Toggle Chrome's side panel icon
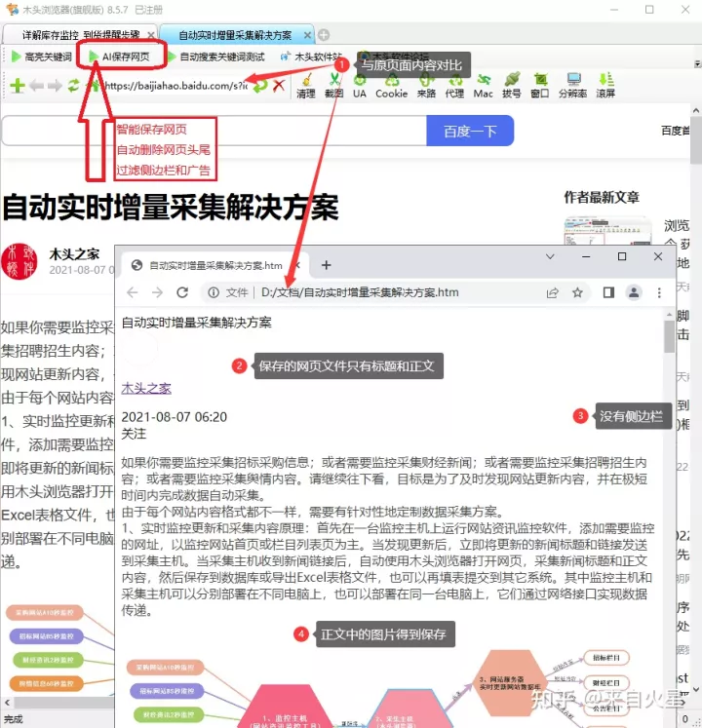Image resolution: width=702 pixels, height=728 pixels. (608, 292)
